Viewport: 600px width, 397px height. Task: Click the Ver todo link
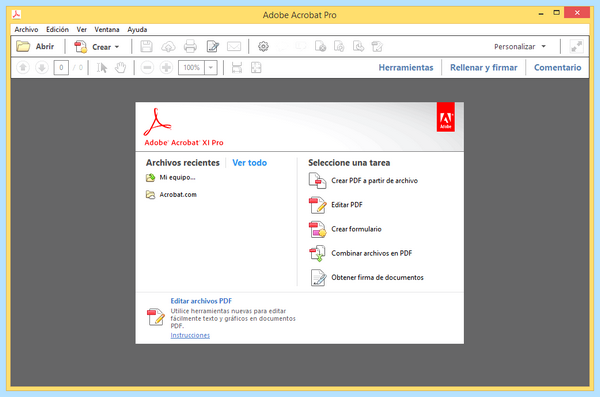pos(249,163)
